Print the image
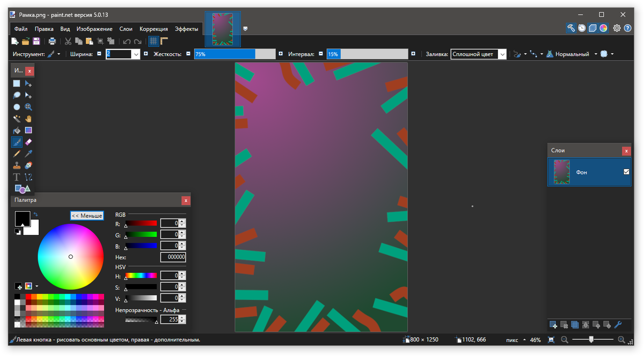 click(x=52, y=41)
